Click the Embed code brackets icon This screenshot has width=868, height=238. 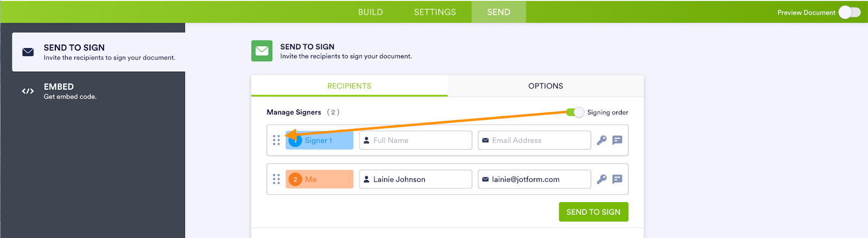click(28, 91)
